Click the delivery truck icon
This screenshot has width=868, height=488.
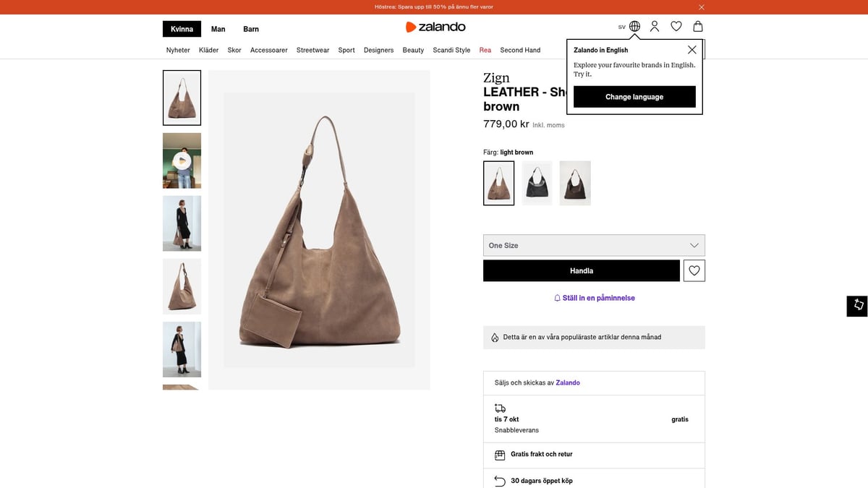click(x=500, y=408)
